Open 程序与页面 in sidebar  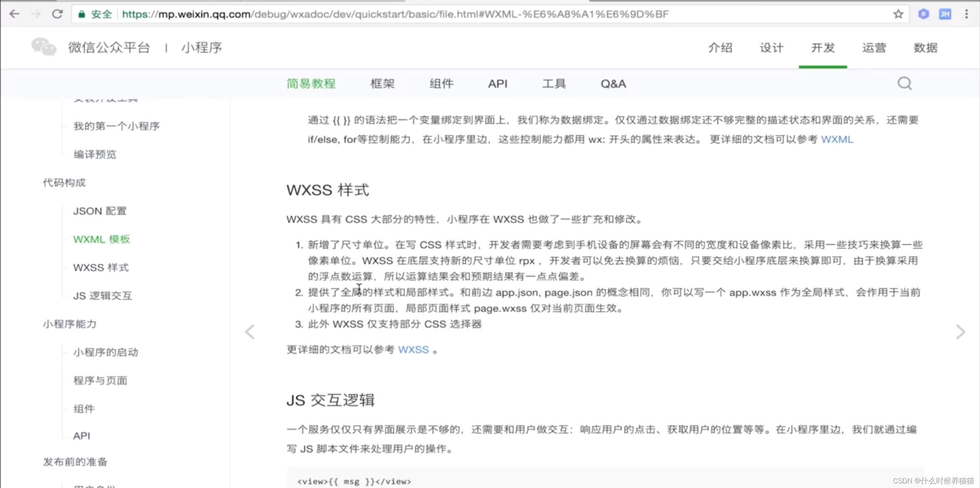click(x=100, y=380)
